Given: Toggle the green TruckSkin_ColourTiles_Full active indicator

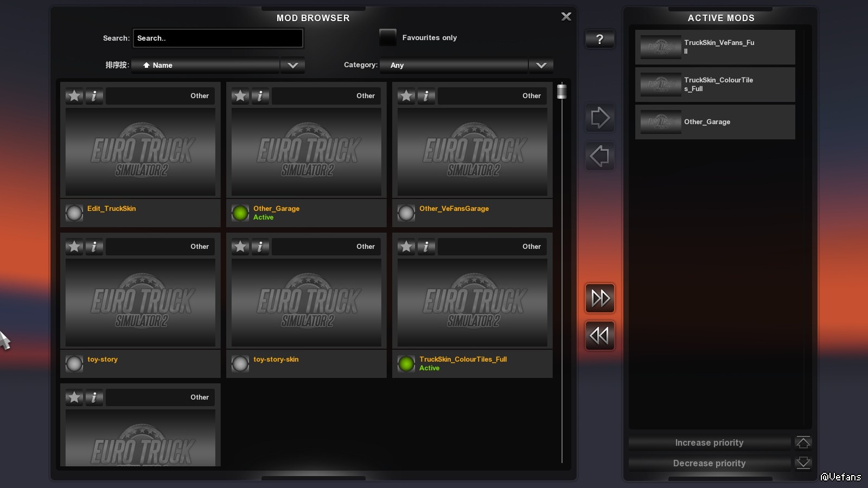Looking at the screenshot, I should [406, 364].
